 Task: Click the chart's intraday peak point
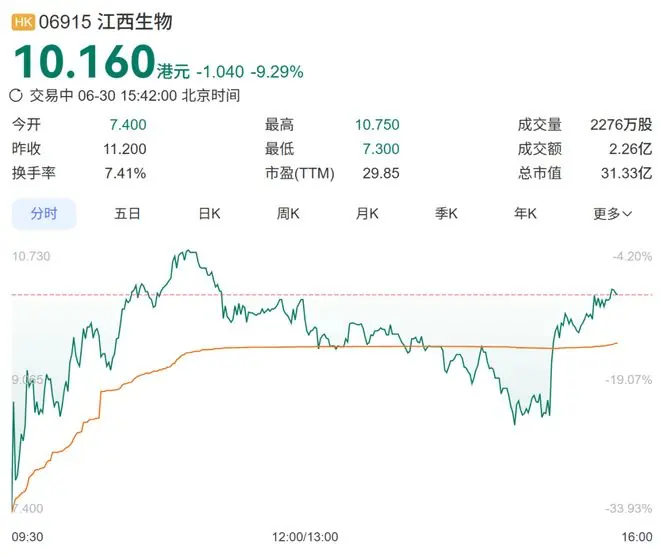tap(188, 251)
